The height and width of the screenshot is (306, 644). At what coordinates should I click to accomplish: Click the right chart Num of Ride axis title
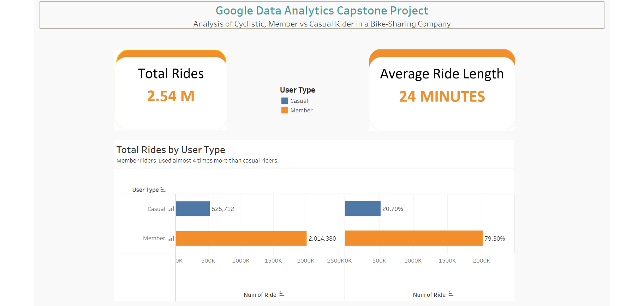429,295
